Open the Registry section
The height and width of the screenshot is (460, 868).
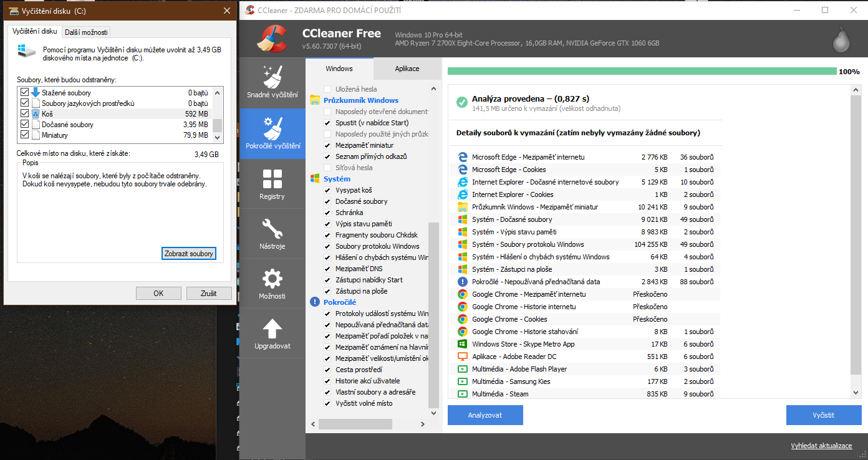pyautogui.click(x=272, y=184)
